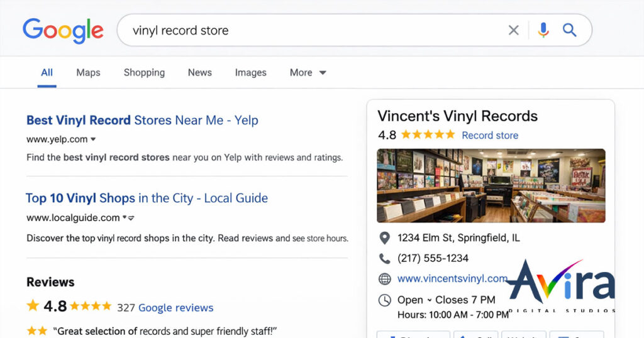Go to the News tab
The height and width of the screenshot is (338, 644).
coord(199,73)
